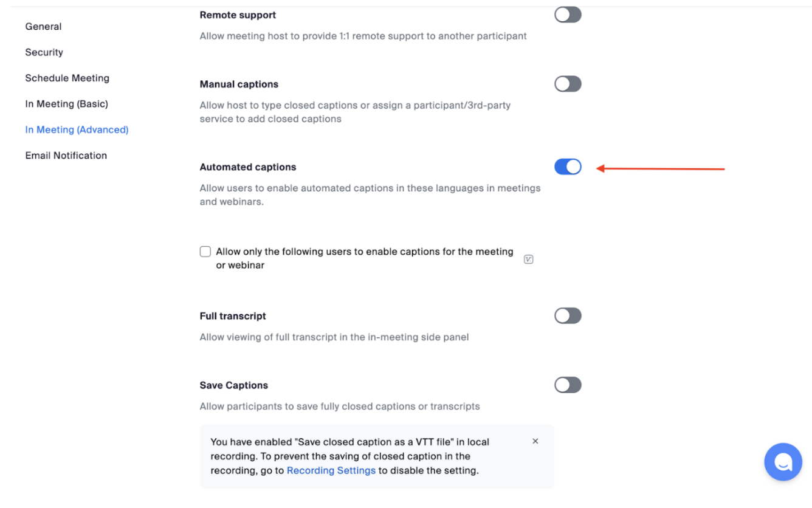Click the "Full transcript" heading
Viewport: 812px width, 508px height.
click(x=233, y=316)
